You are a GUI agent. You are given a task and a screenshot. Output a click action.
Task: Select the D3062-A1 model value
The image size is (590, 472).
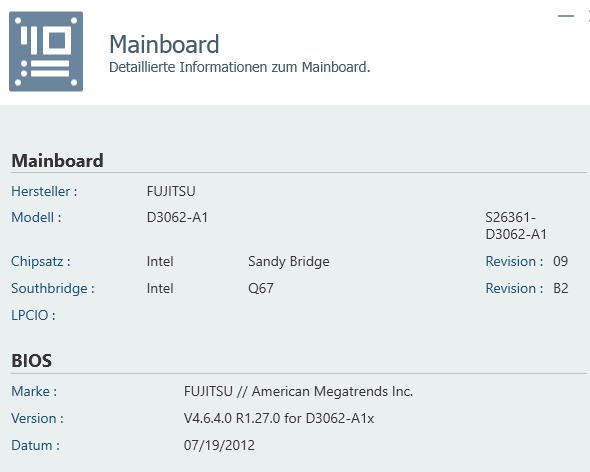tap(177, 218)
